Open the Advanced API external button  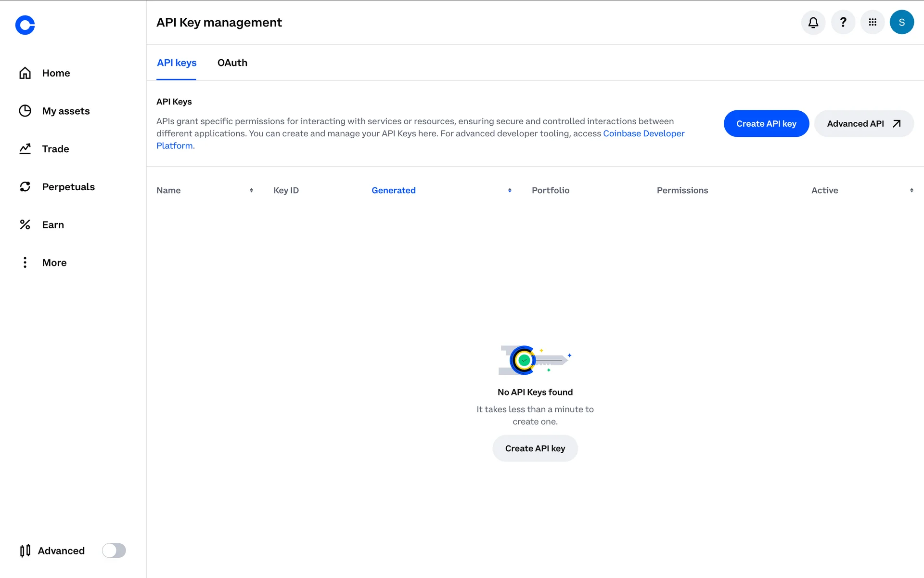pos(864,124)
